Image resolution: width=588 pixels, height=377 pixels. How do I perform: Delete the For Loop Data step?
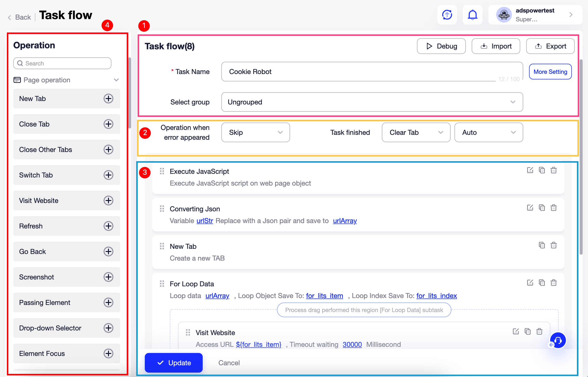point(554,283)
